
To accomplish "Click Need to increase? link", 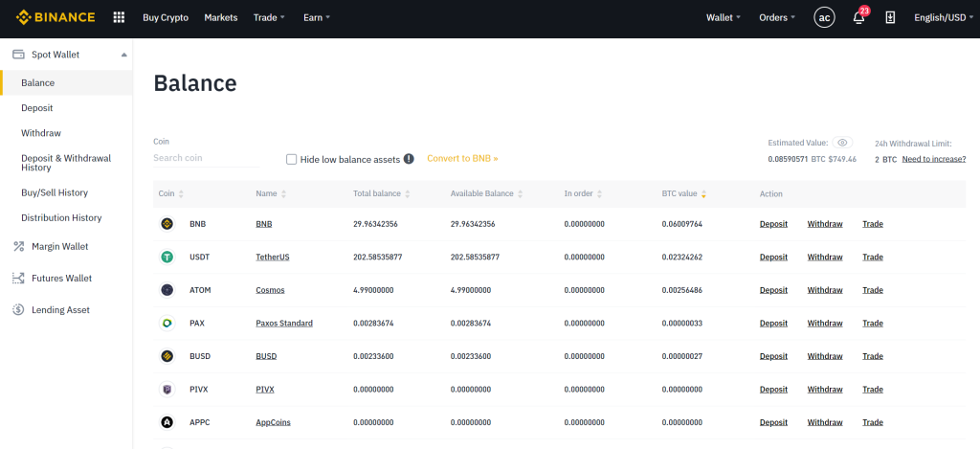I will 934,160.
